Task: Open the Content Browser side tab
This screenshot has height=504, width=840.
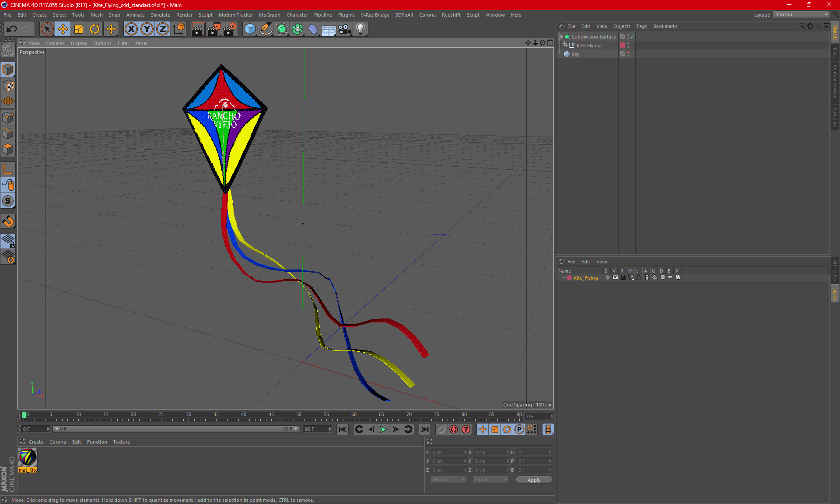Action: tap(835, 82)
